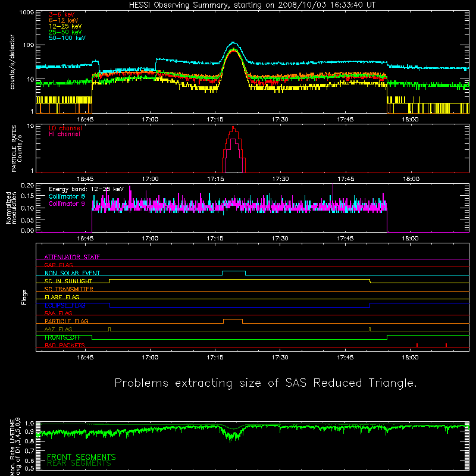Select the red 3-6 keV legend entry

click(62, 14)
